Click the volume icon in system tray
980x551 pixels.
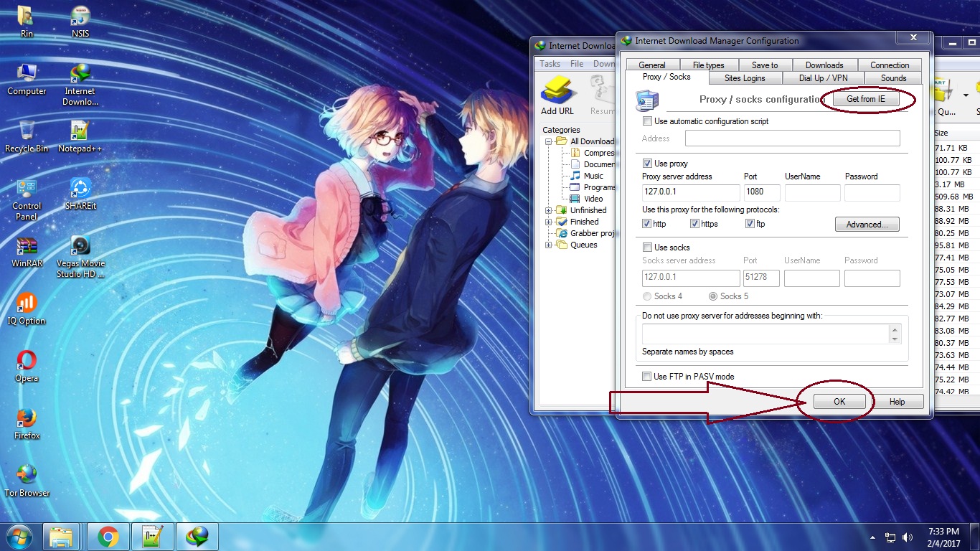pyautogui.click(x=908, y=537)
